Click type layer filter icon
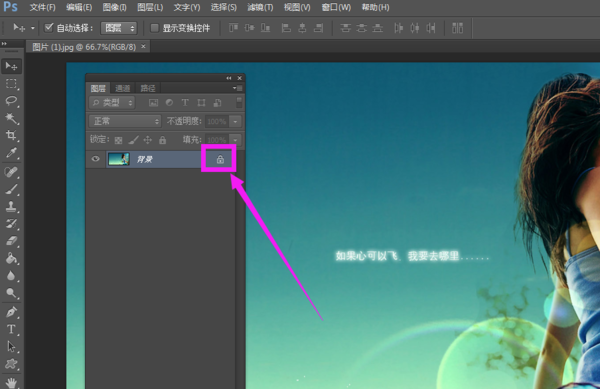Screen dimensions: 600x389 185,103
